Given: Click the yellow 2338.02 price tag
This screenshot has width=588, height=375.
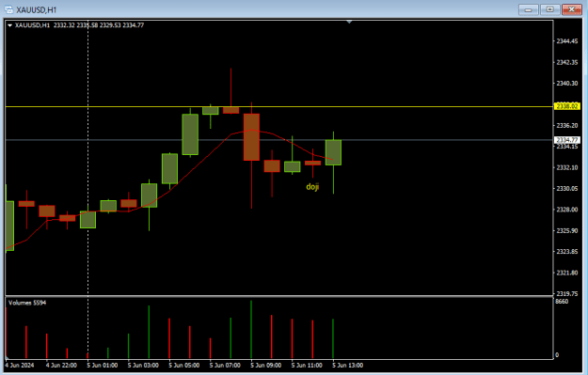Looking at the screenshot, I should [x=566, y=106].
